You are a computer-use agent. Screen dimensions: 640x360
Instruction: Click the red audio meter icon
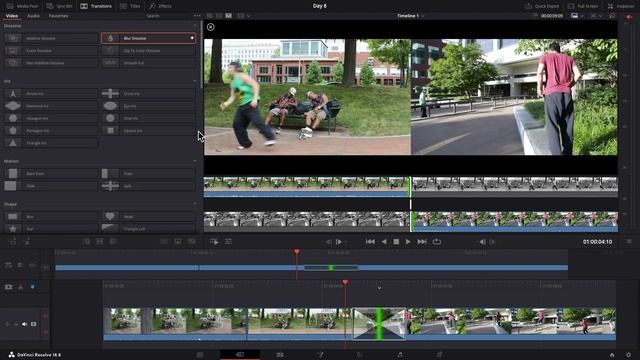tap(629, 17)
